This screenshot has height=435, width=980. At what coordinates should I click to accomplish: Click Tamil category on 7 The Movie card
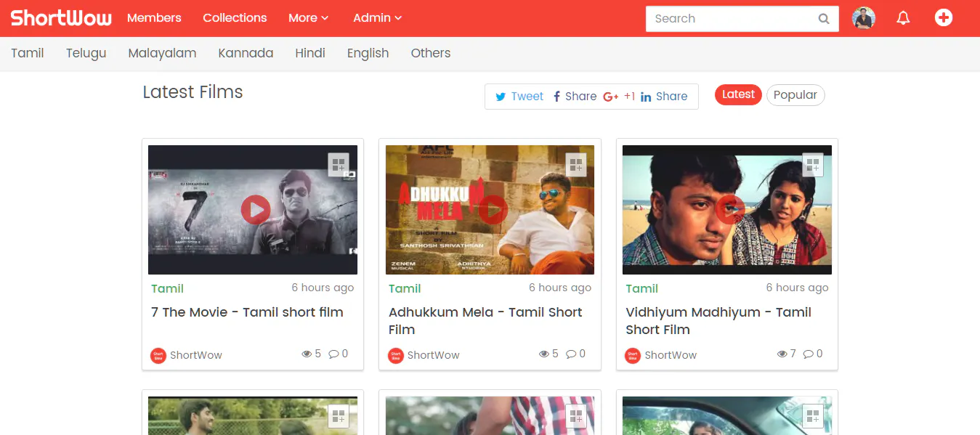click(167, 288)
